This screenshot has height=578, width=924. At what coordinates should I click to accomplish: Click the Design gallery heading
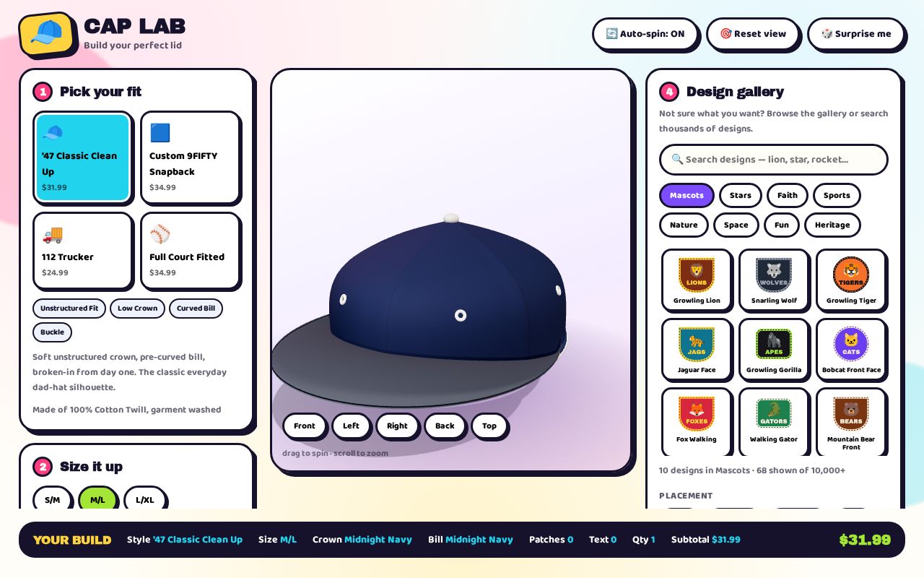click(x=735, y=92)
